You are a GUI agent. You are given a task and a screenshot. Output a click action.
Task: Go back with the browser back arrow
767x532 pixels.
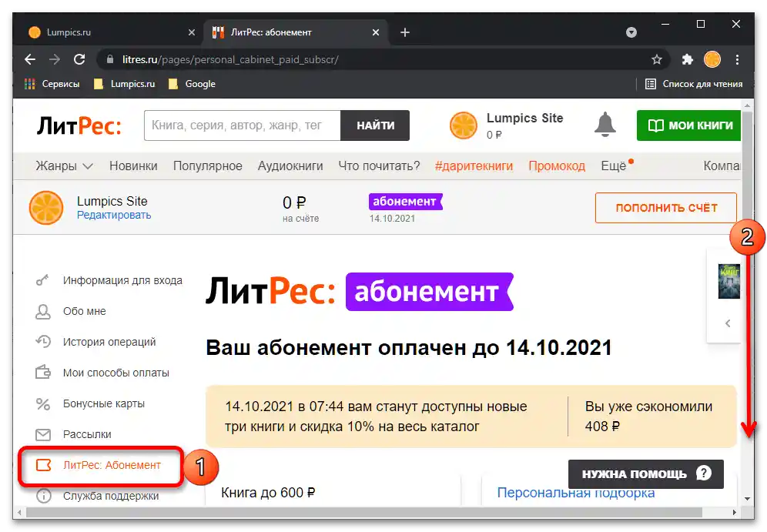click(30, 59)
